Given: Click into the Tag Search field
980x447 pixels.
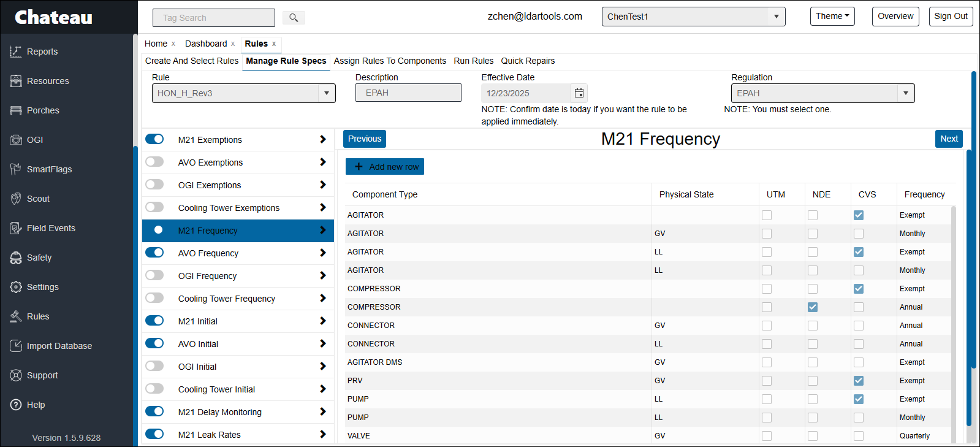Looking at the screenshot, I should 214,18.
